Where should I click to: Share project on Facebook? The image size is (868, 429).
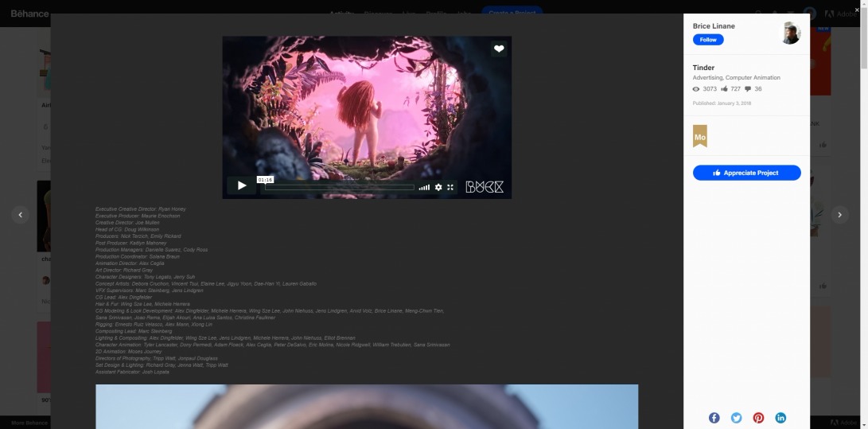714,418
